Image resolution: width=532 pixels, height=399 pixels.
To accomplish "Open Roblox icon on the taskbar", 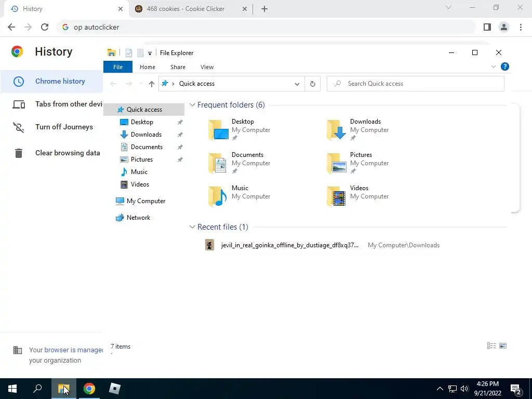I will coord(115,389).
